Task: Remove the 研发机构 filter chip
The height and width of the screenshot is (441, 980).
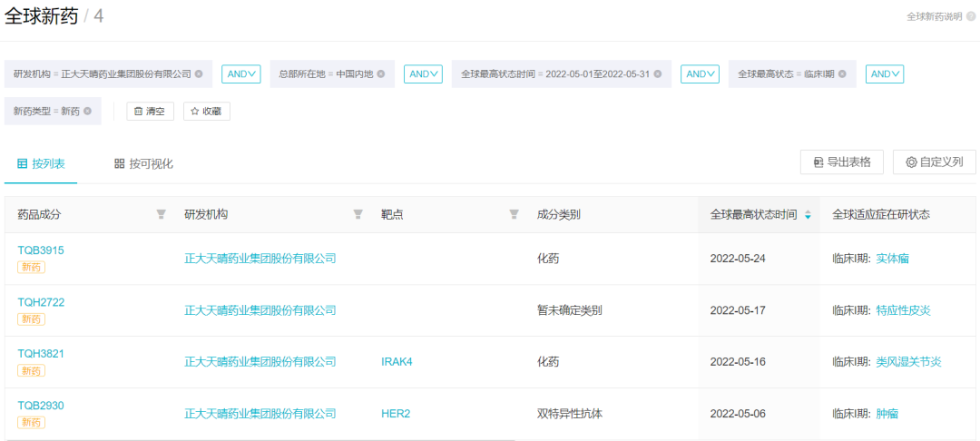Action: pos(199,74)
